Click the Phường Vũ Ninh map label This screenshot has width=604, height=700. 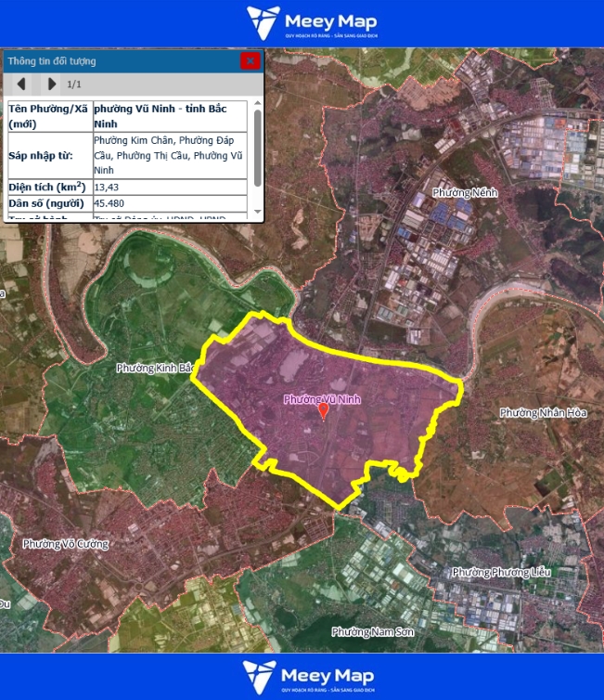321,399
